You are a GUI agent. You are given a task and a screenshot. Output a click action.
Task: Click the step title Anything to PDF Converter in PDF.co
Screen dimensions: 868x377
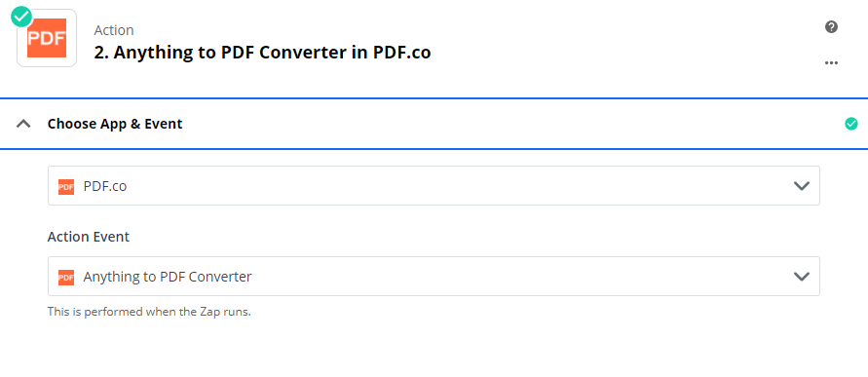[262, 53]
